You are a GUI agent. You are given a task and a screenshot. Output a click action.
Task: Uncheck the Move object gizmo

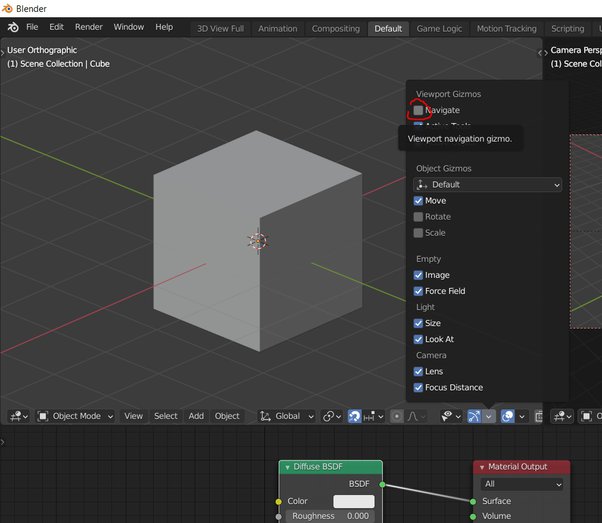click(x=418, y=201)
